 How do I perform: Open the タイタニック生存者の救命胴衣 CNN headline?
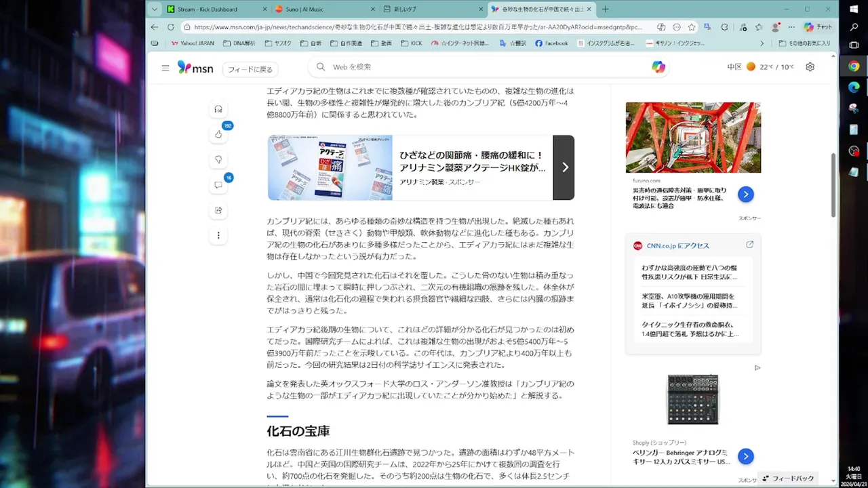click(x=690, y=329)
